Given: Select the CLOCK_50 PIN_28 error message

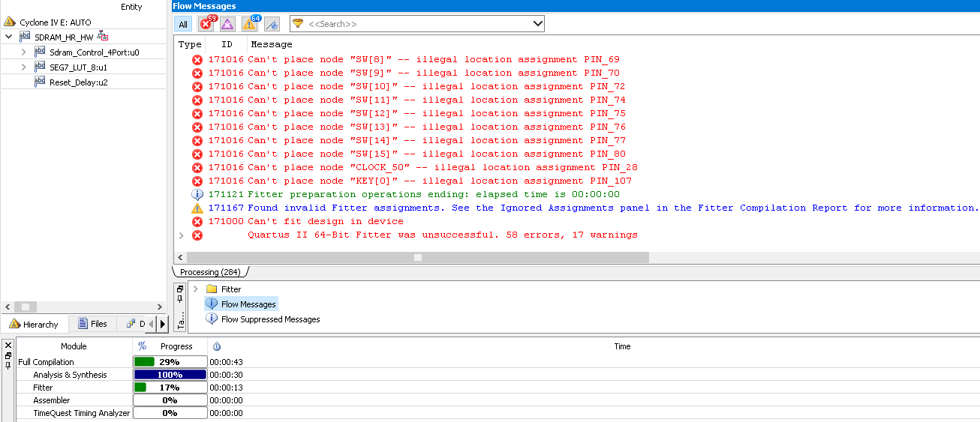Looking at the screenshot, I should point(443,167).
